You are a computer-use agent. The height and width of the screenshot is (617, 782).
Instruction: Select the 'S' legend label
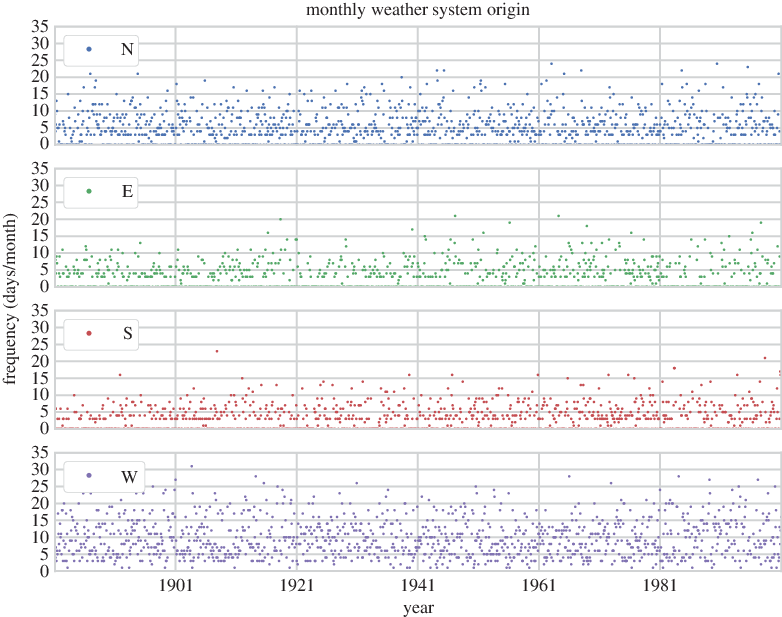click(x=128, y=333)
